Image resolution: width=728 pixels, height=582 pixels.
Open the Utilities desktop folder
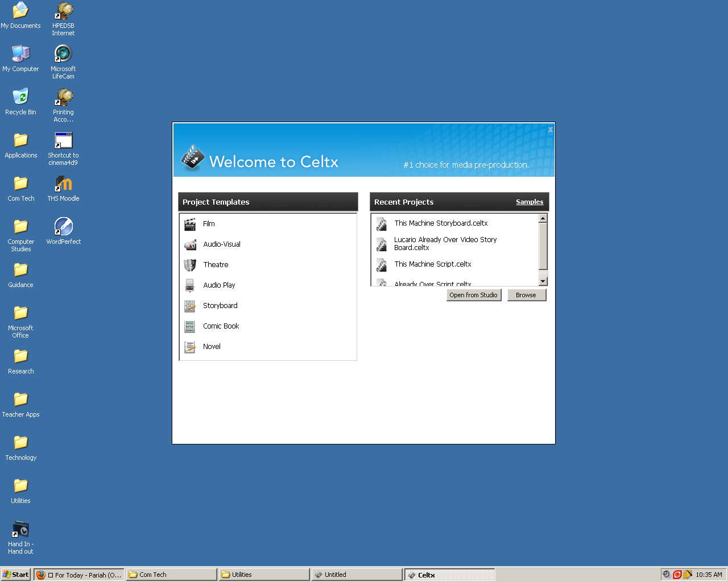[x=20, y=485]
